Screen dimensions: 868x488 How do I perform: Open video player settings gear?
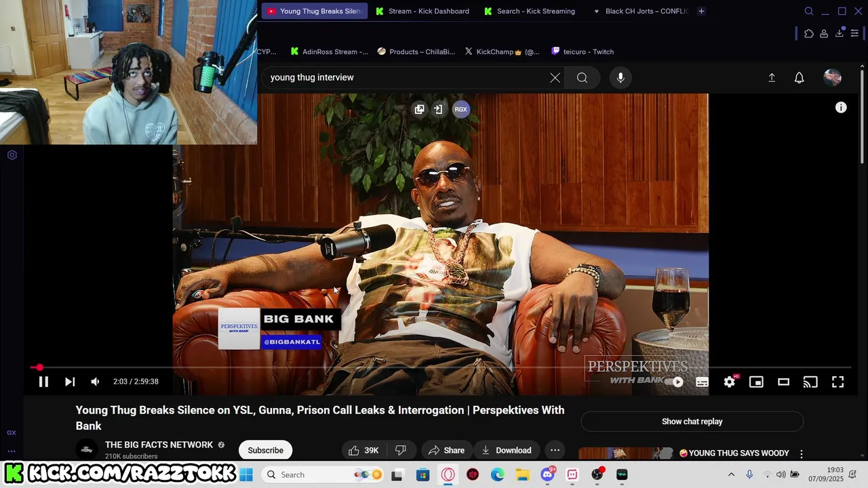[730, 382]
